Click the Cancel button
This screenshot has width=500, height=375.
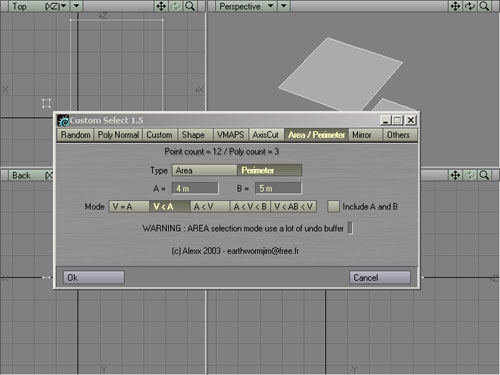[380, 277]
